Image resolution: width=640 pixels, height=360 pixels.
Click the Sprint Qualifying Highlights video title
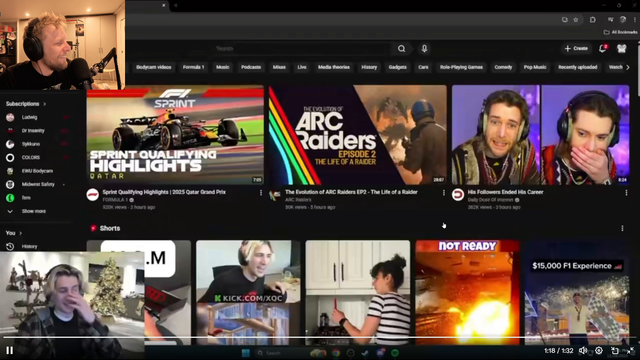pyautogui.click(x=164, y=192)
